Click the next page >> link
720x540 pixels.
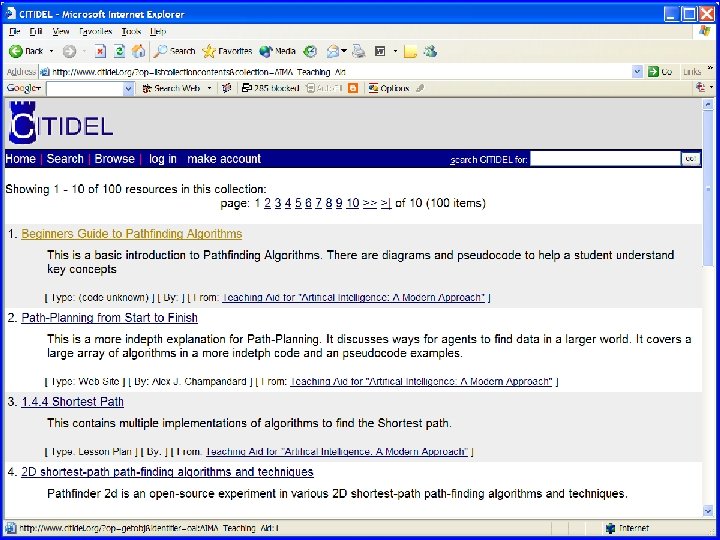[370, 203]
